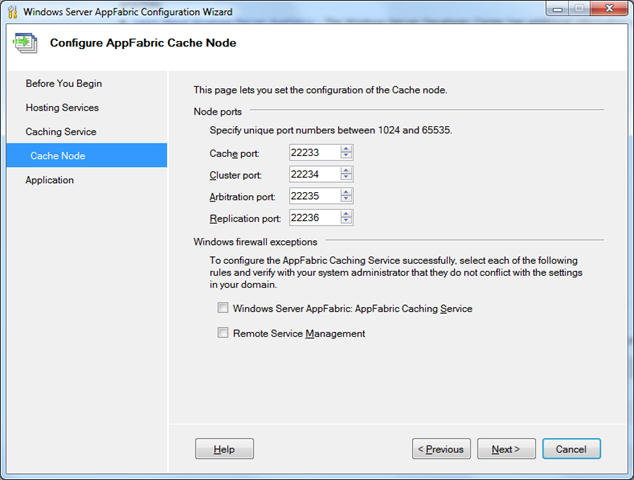Go back with the Previous button
The width and height of the screenshot is (634, 480).
point(441,449)
